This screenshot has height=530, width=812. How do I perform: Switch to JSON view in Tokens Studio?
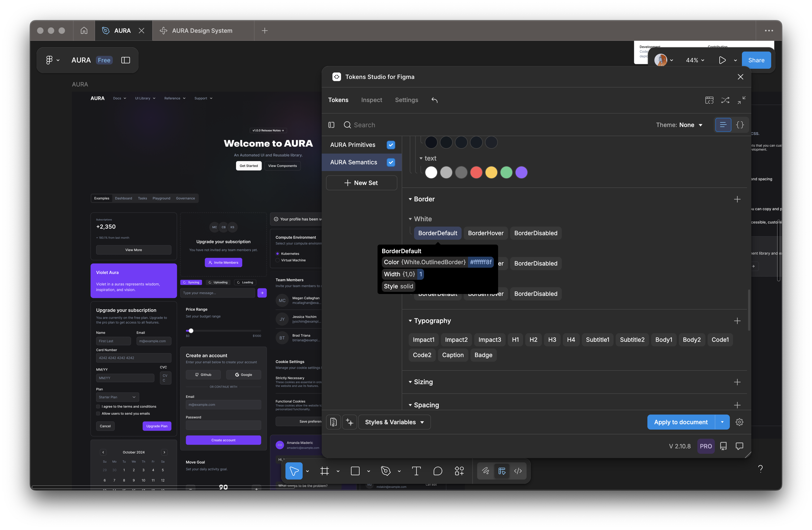click(740, 125)
